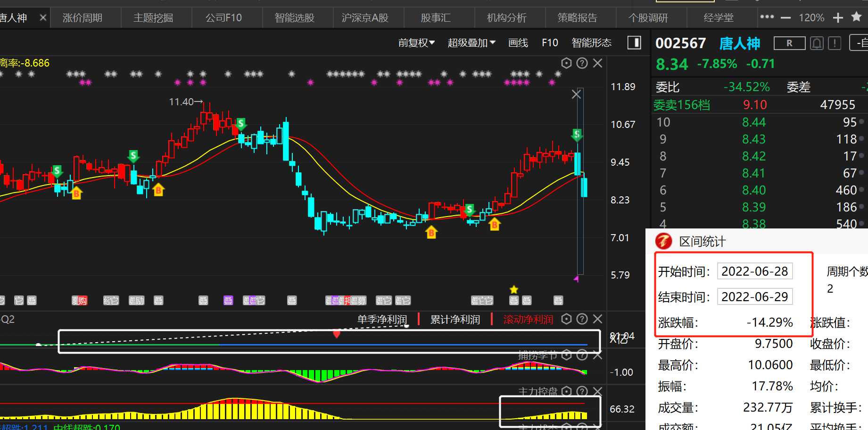Viewport: 868px width, 430px height.
Task: Select 累计净利润 view
Action: coord(455,320)
